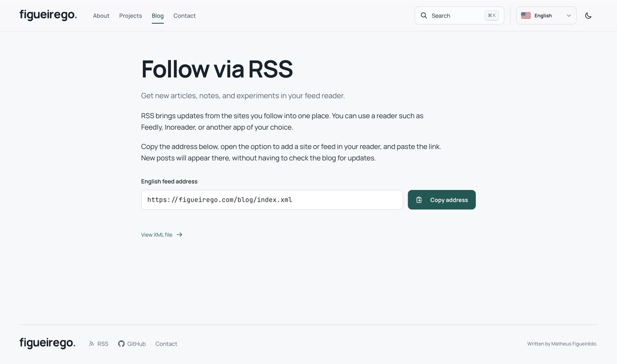Click the paragraph mentioning Feedly, Inoreader
This screenshot has width=617, height=364.
tap(282, 121)
